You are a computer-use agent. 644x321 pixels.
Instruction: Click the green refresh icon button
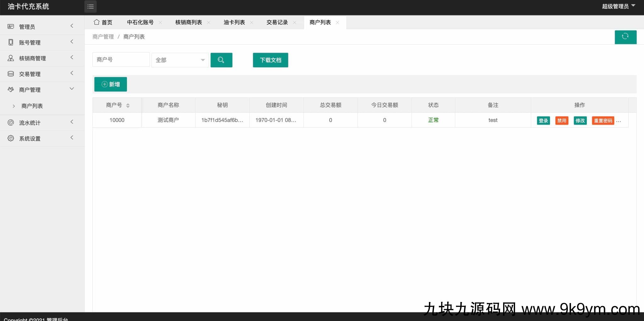pos(625,37)
